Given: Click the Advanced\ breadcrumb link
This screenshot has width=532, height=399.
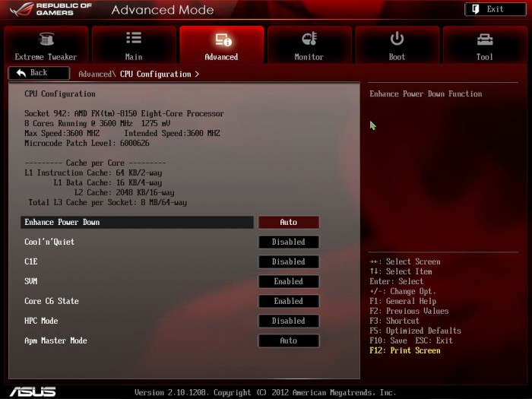Looking at the screenshot, I should [x=97, y=74].
